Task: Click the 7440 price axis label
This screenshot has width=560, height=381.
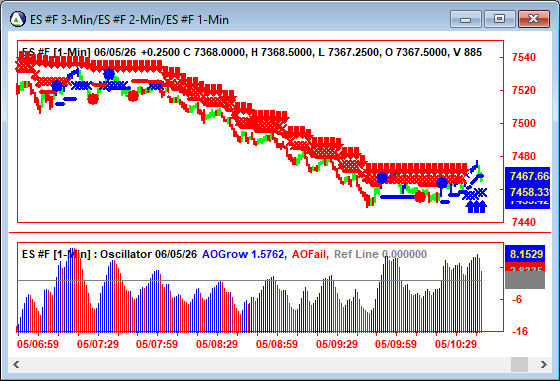Action: click(524, 222)
